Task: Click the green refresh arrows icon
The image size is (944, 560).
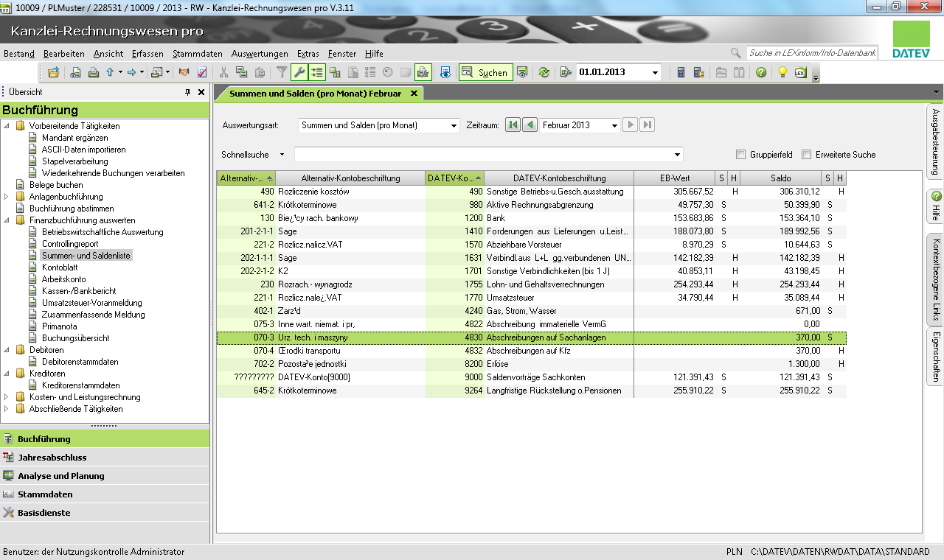Action: point(544,72)
